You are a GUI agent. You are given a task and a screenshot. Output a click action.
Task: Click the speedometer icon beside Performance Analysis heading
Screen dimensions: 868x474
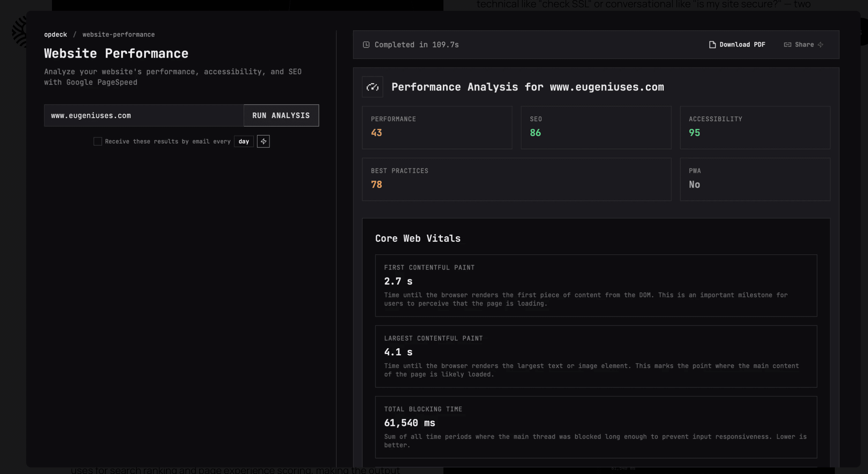click(372, 87)
